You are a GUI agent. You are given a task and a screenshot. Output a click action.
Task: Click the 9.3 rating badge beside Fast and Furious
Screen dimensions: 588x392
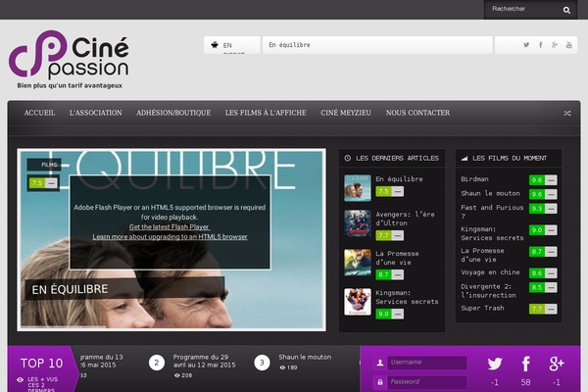(x=543, y=209)
